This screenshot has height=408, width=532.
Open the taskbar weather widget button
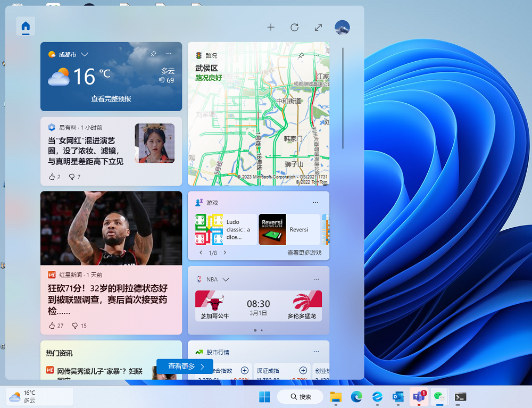(x=40, y=396)
